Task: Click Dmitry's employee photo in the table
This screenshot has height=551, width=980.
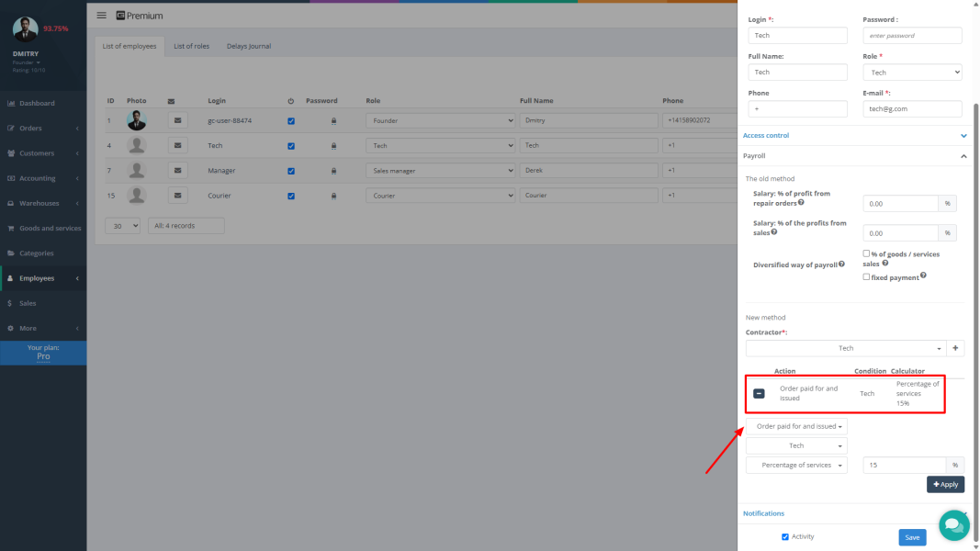Action: [137, 120]
